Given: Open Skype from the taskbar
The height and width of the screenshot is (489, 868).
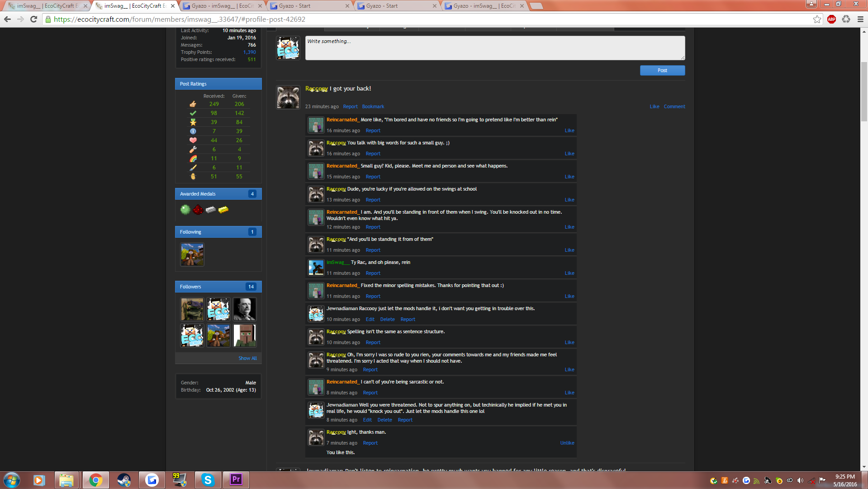Looking at the screenshot, I should pyautogui.click(x=208, y=480).
